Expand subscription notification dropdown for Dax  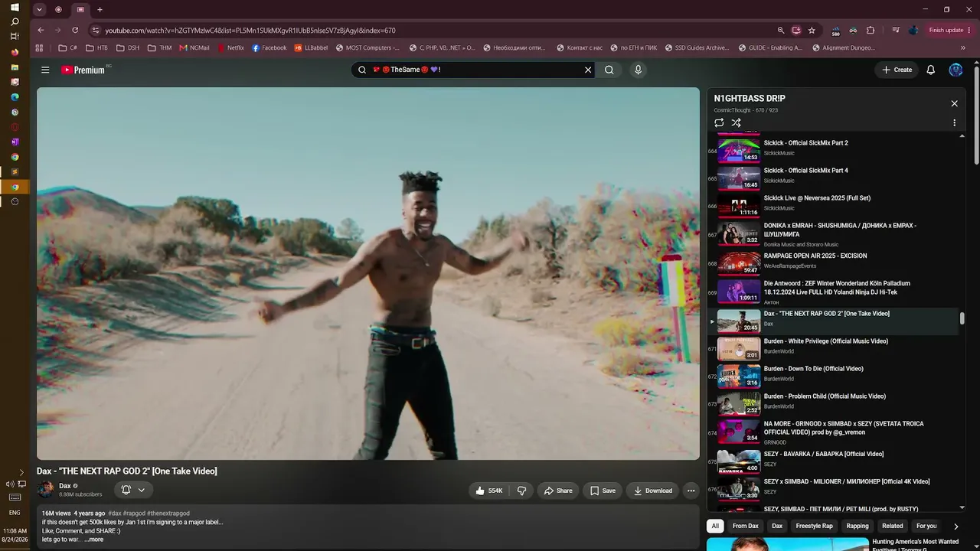133,490
